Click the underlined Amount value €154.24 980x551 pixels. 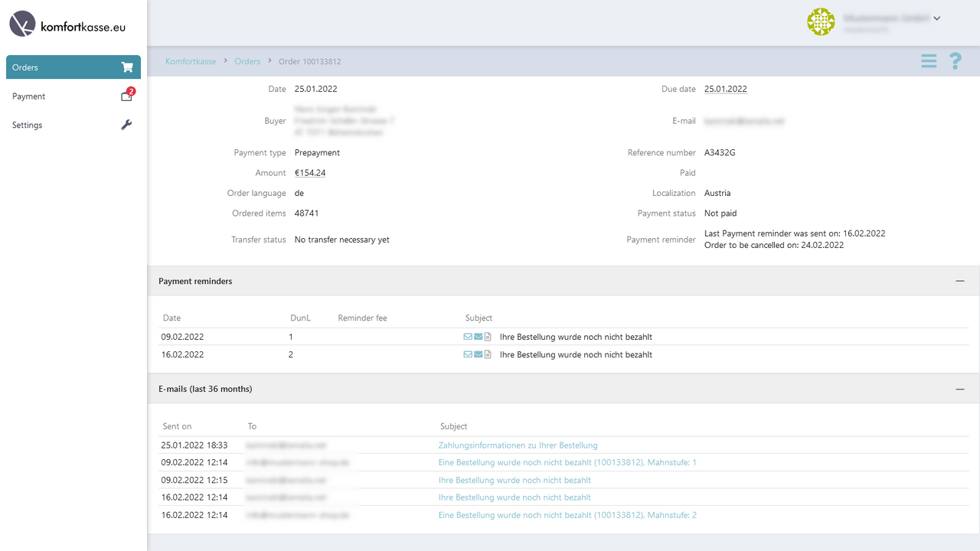(x=310, y=172)
